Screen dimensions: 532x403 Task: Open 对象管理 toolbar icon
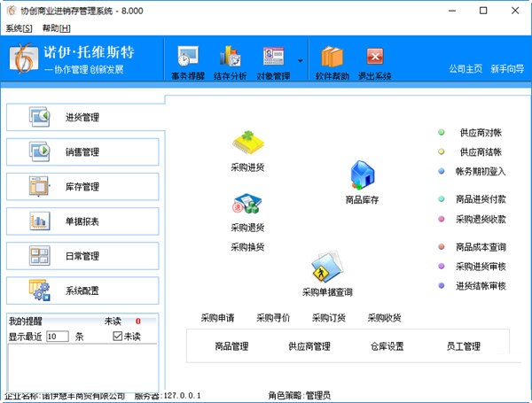point(273,57)
